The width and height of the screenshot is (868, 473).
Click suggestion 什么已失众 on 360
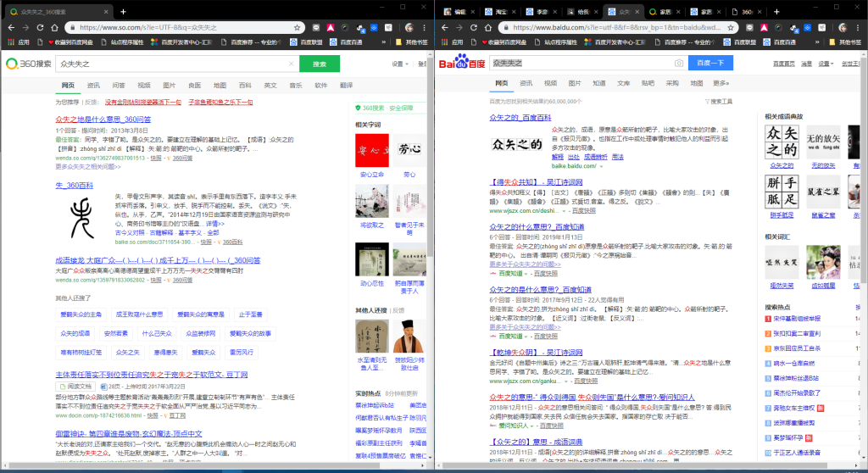pos(157,333)
